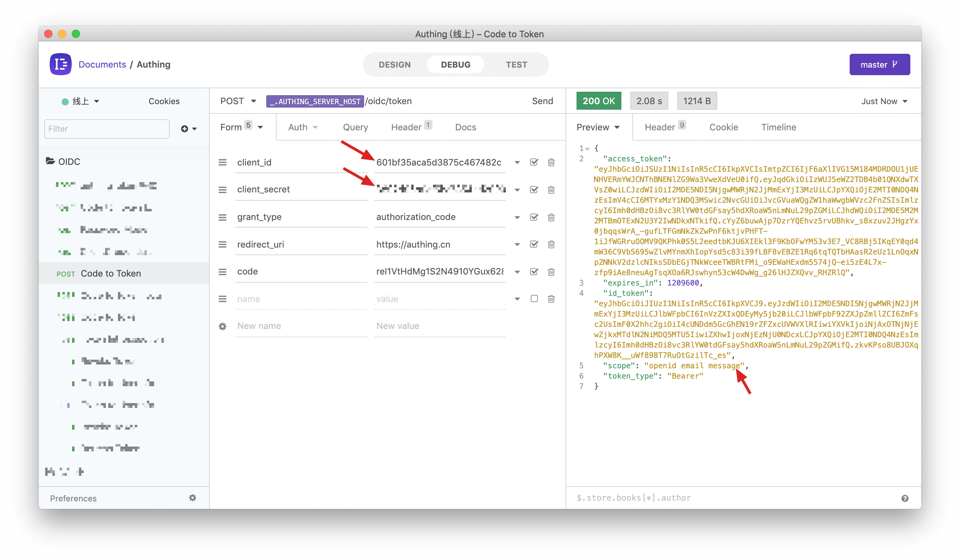
Task: Open the POST method dropdown
Action: [238, 101]
